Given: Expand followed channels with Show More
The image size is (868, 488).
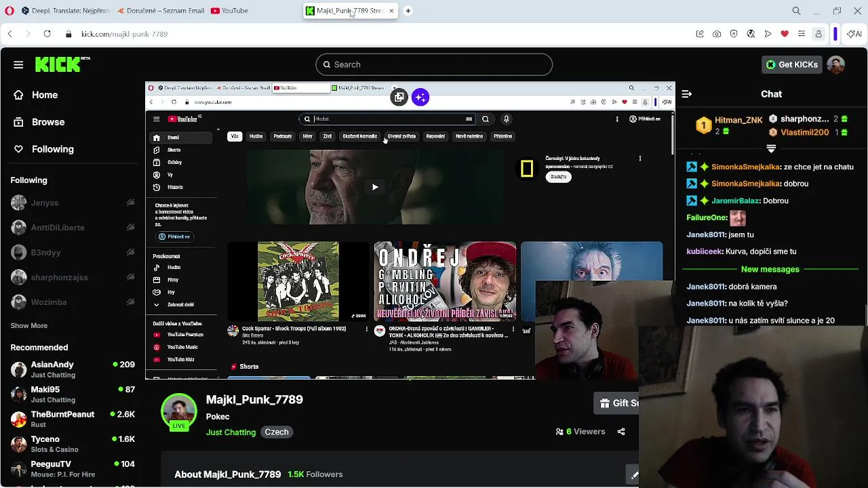Looking at the screenshot, I should 29,325.
